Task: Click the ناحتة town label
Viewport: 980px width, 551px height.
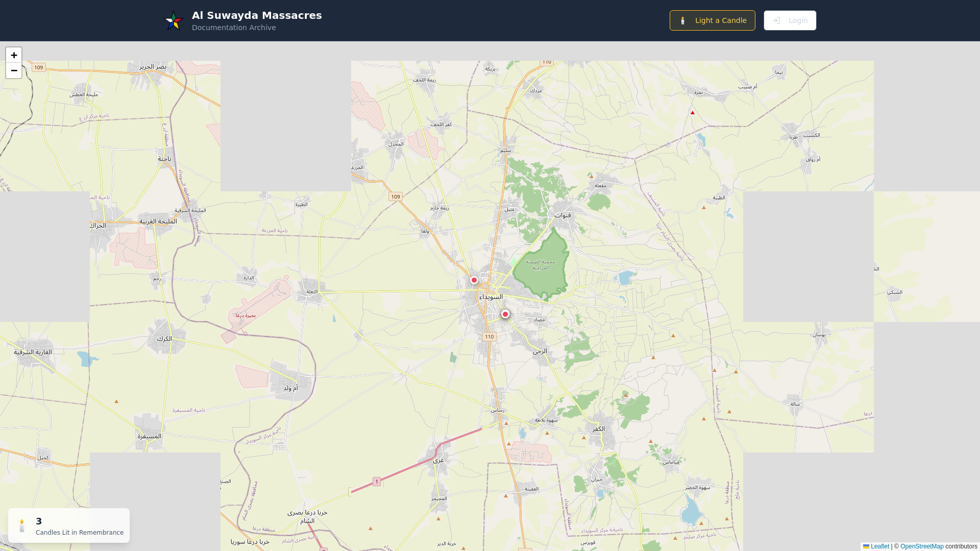Action: tap(164, 159)
